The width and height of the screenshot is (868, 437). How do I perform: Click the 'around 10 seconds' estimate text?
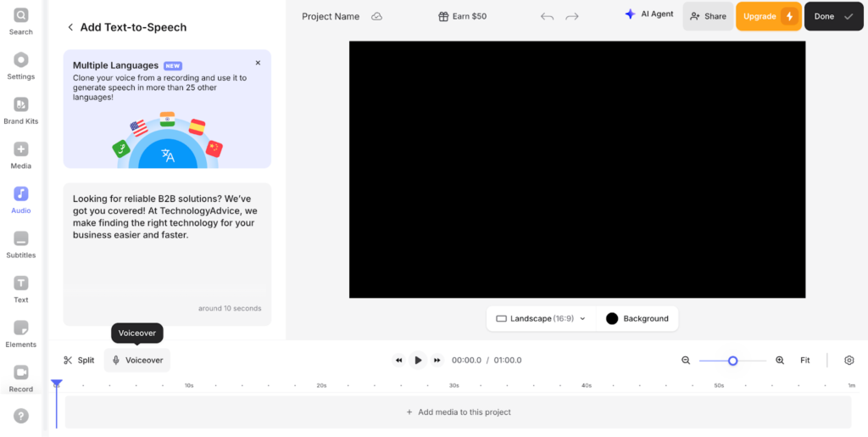coord(230,309)
